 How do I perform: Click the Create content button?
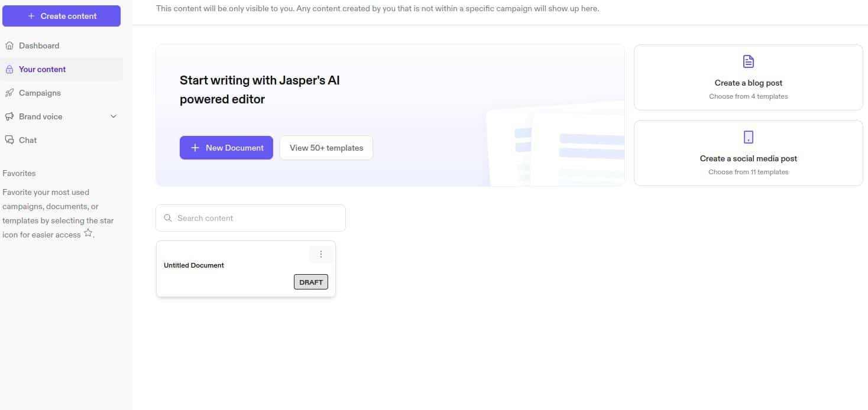[61, 16]
